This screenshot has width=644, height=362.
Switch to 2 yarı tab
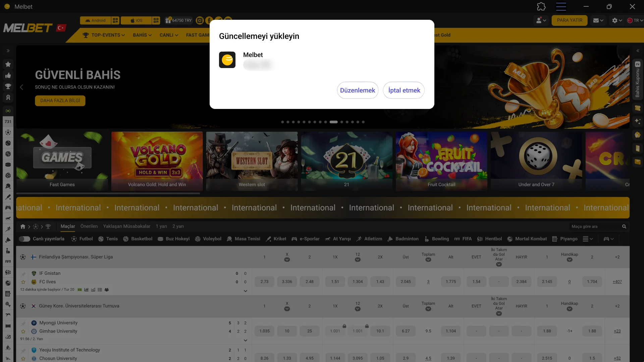click(x=178, y=227)
